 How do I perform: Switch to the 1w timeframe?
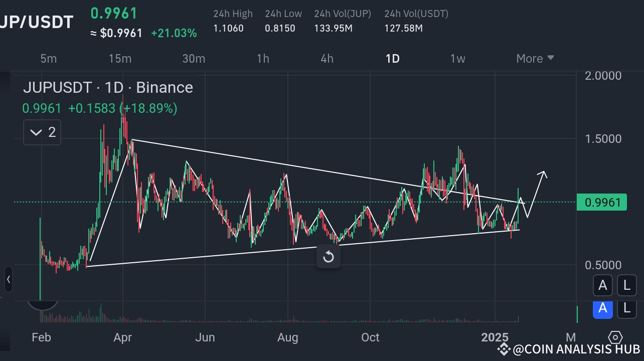click(457, 59)
